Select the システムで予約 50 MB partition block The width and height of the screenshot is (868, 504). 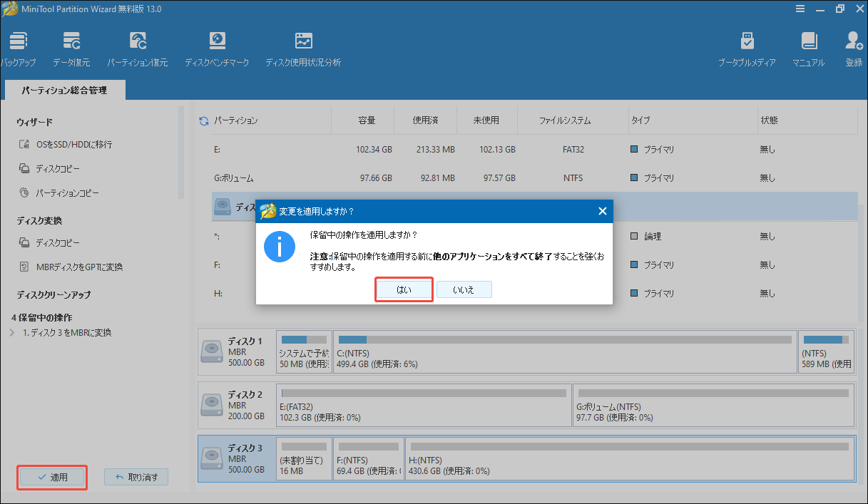tap(304, 351)
